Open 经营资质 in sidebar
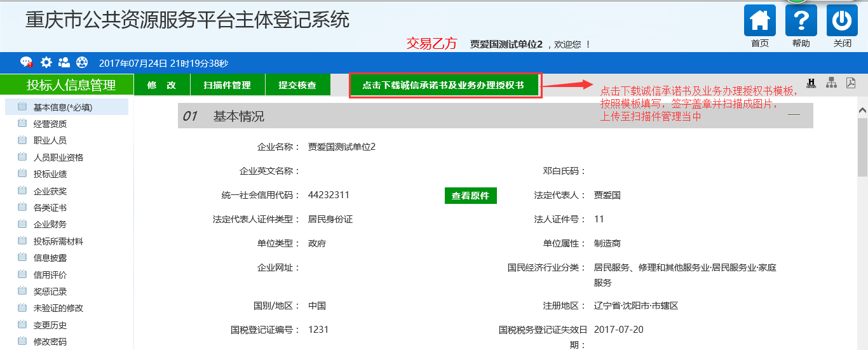Screen dimensions: 868x350 pos(50,123)
